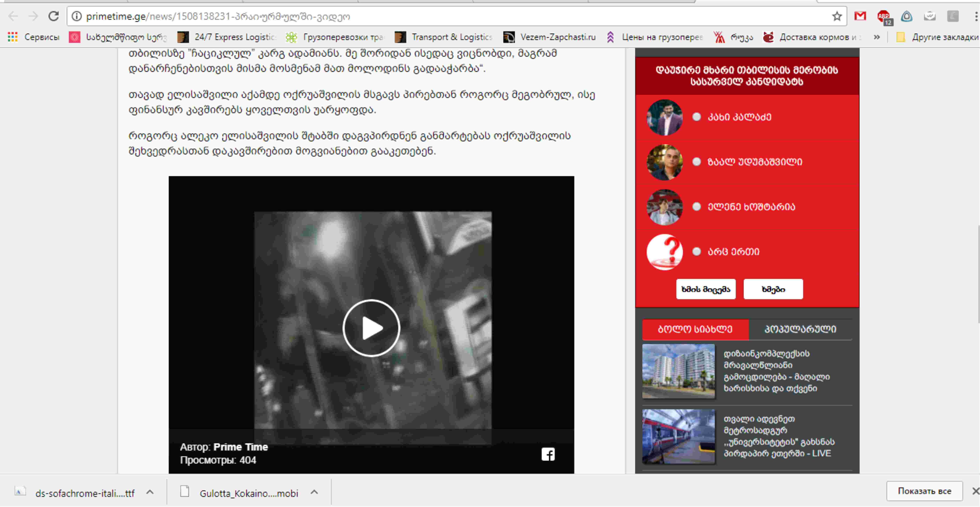
Task: Click the Facebook share icon on video
Action: tap(548, 454)
